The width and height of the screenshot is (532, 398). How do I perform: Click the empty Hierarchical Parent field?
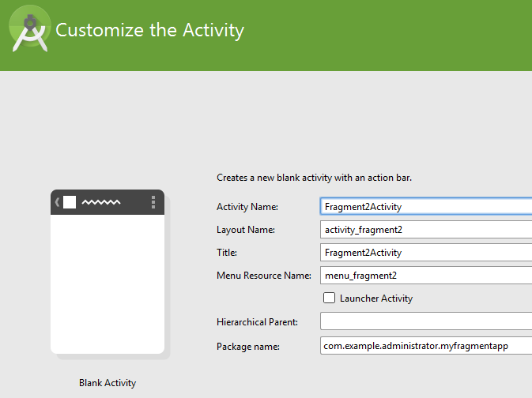click(425, 321)
